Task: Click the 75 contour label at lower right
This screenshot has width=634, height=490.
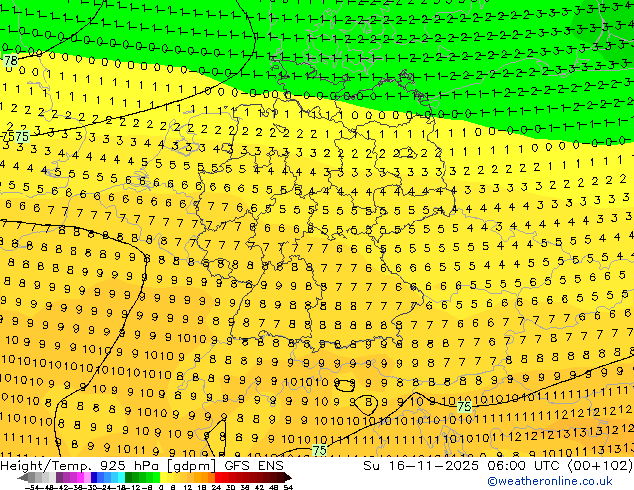Action: 464,406
